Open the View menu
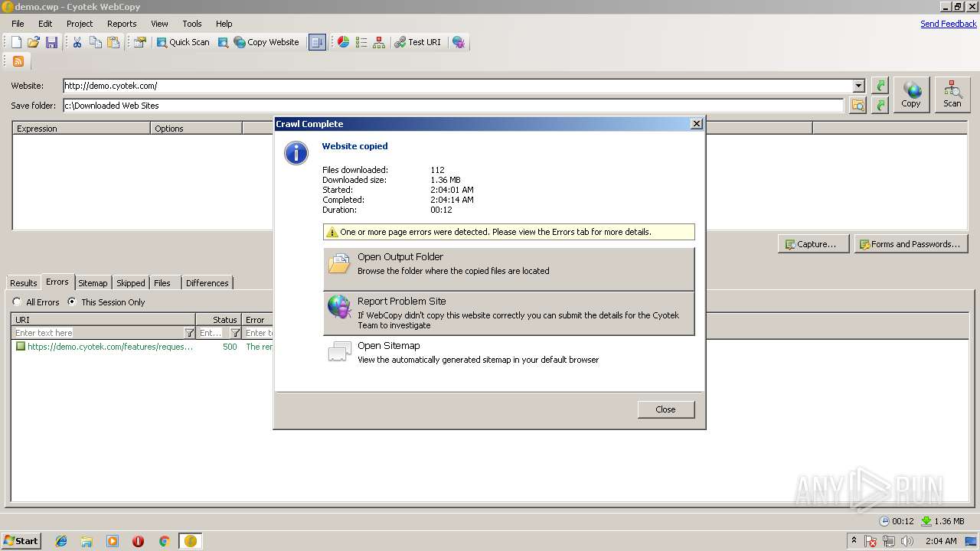The width and height of the screenshot is (980, 551). pos(159,24)
